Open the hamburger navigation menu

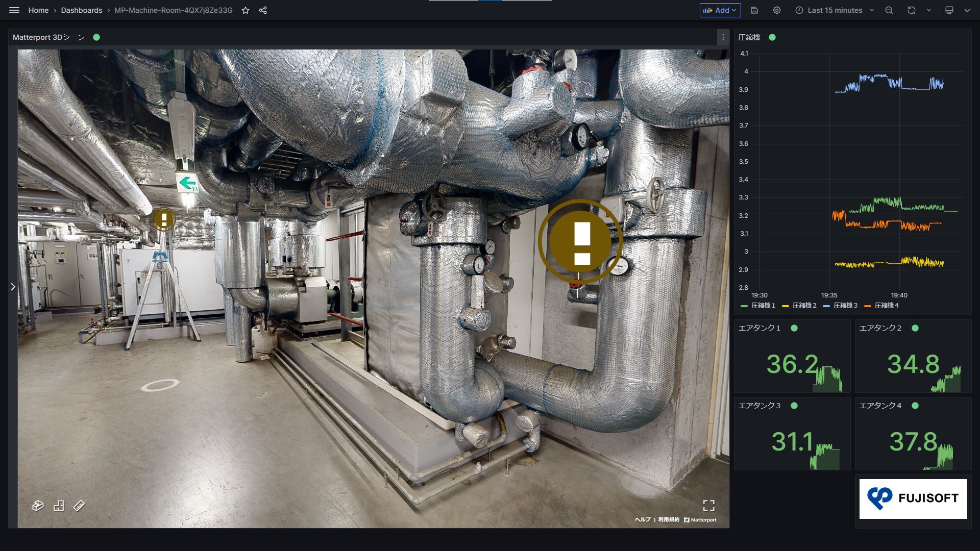pyautogui.click(x=14, y=10)
